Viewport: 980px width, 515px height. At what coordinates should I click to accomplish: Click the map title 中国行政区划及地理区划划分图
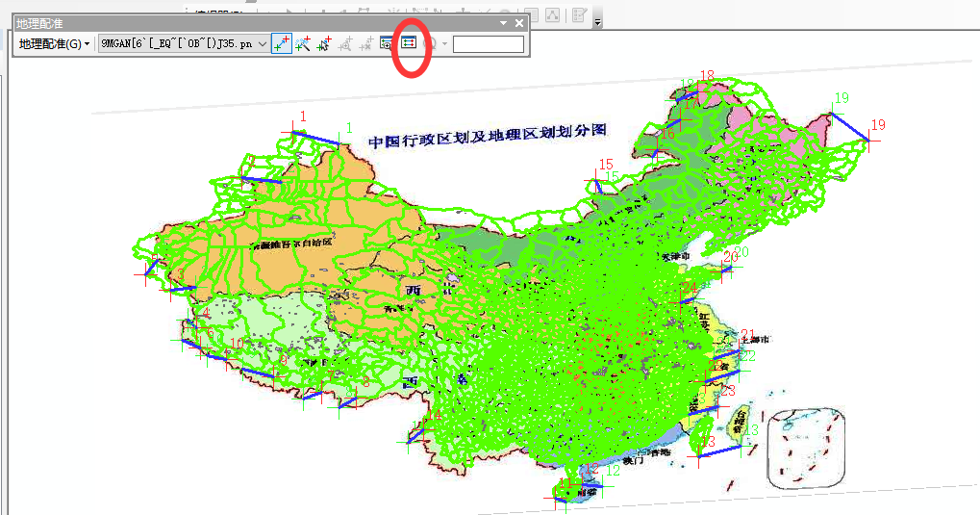point(488,135)
